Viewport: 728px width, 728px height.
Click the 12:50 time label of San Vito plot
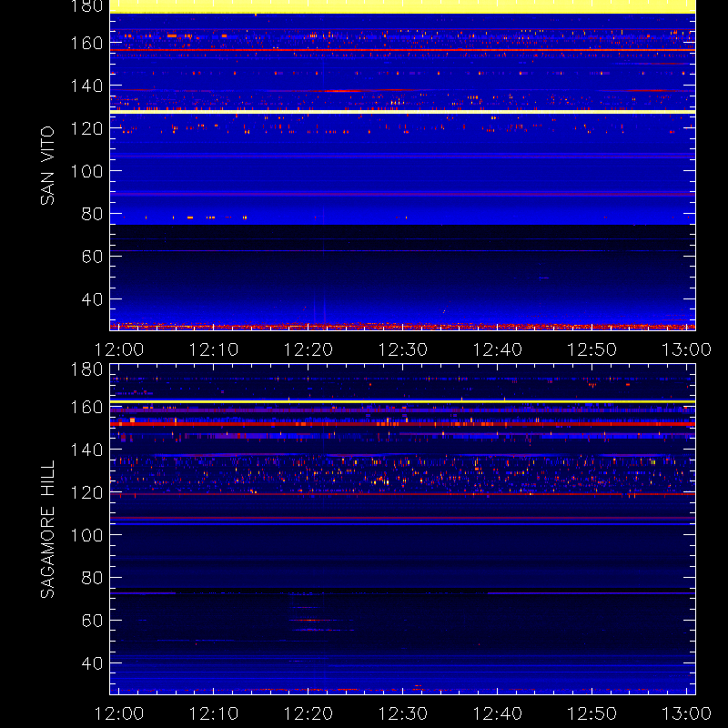point(592,349)
